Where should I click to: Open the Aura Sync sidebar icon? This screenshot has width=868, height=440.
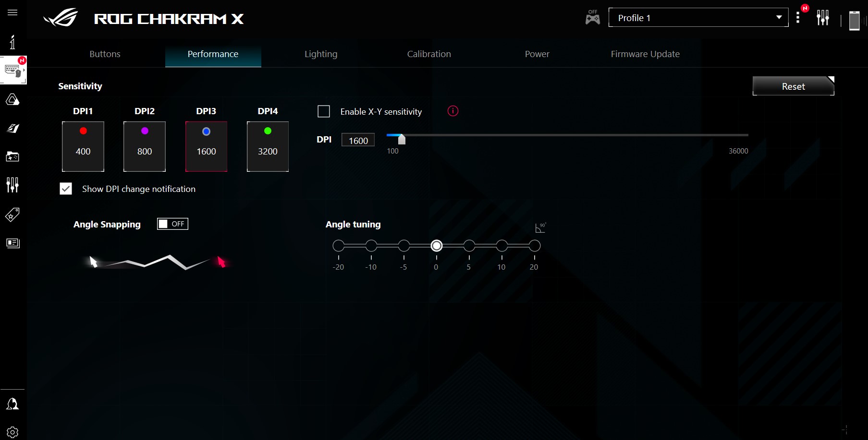point(12,100)
